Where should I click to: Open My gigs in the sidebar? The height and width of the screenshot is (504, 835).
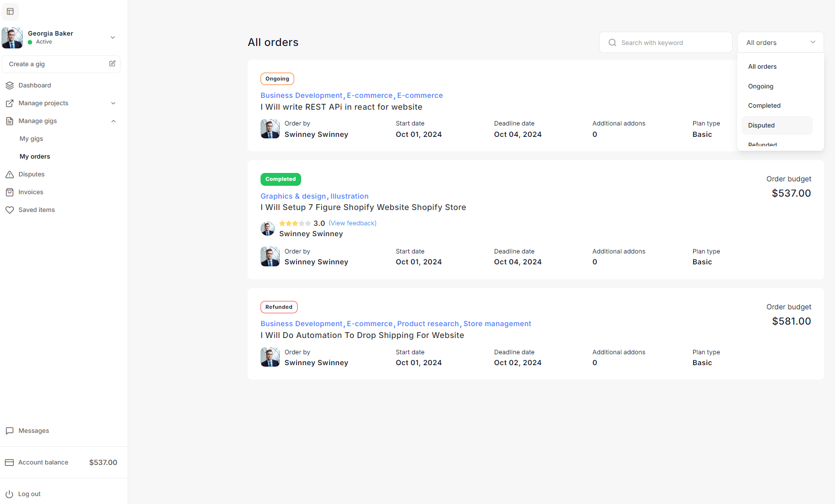pyautogui.click(x=31, y=139)
